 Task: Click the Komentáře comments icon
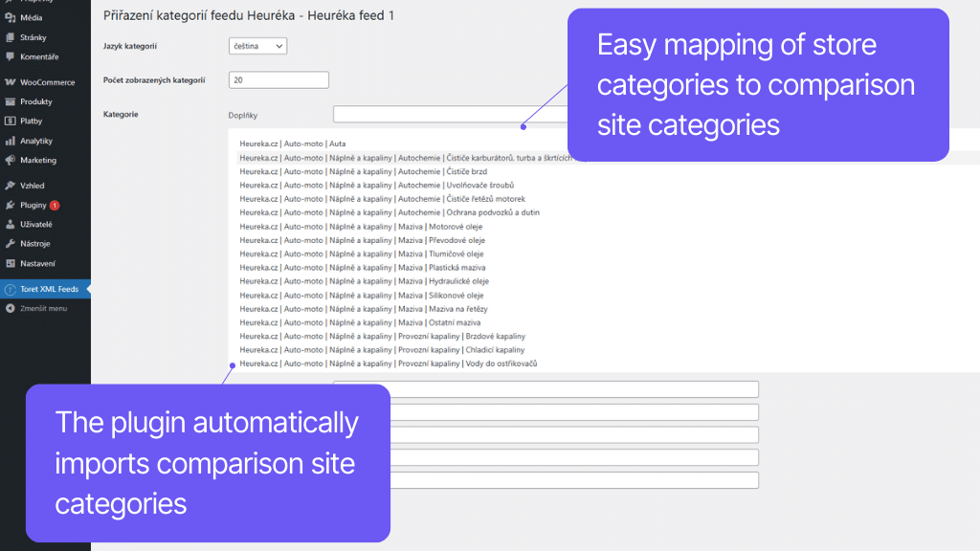[x=10, y=56]
